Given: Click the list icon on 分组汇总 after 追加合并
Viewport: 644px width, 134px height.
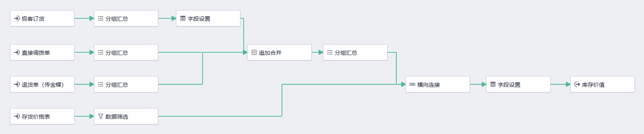Looking at the screenshot, I should [x=330, y=52].
